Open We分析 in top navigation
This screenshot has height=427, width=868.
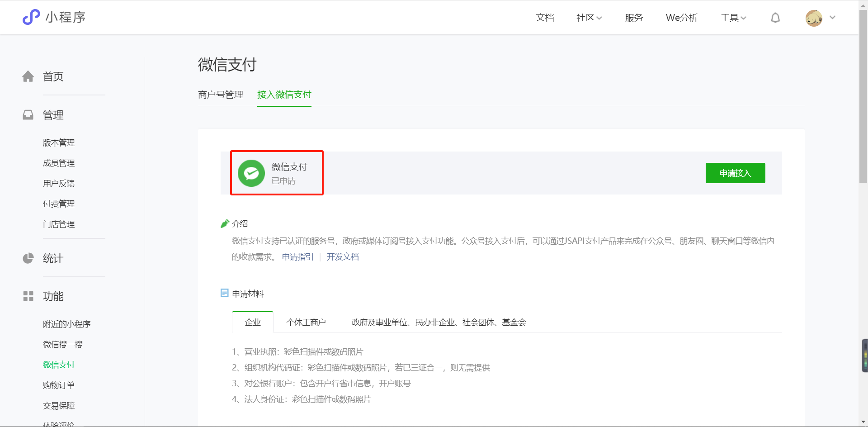click(682, 18)
